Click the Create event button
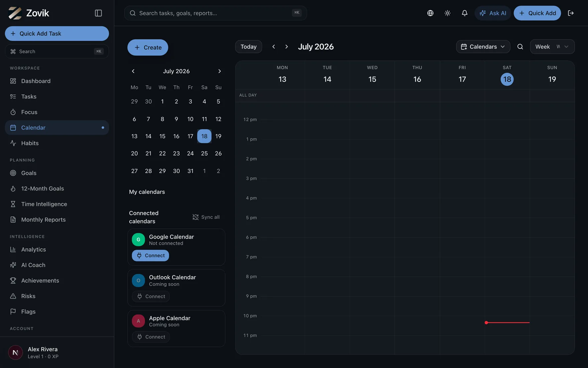This screenshot has height=368, width=588. point(148,48)
